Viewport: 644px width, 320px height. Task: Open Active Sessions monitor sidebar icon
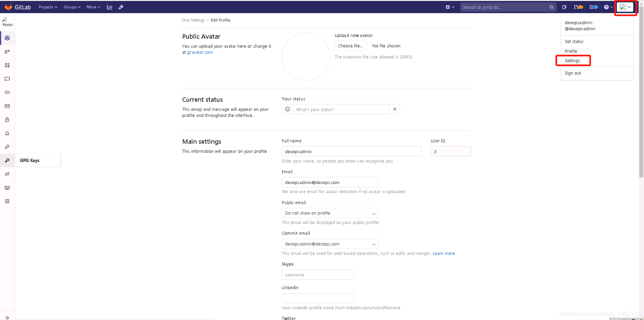point(7,188)
